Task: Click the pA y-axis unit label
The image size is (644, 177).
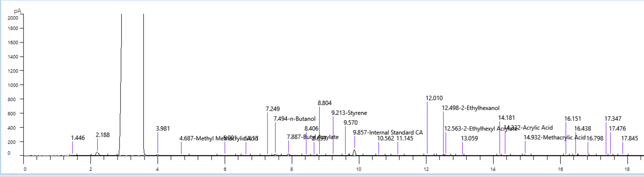Action: pos(18,11)
